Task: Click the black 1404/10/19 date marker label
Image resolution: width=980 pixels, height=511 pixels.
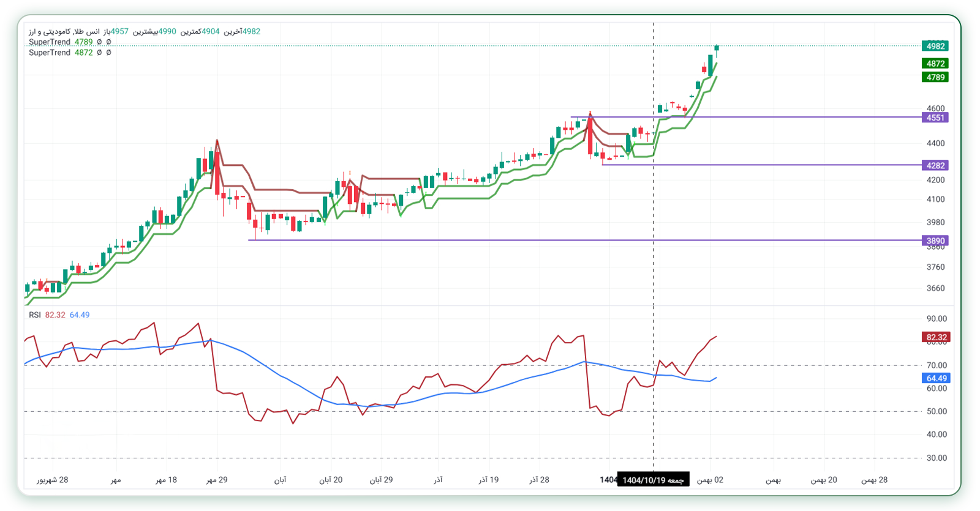Action: [x=653, y=480]
